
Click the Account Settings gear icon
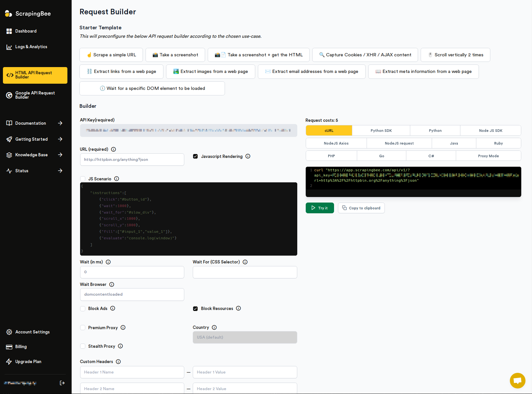pos(9,332)
